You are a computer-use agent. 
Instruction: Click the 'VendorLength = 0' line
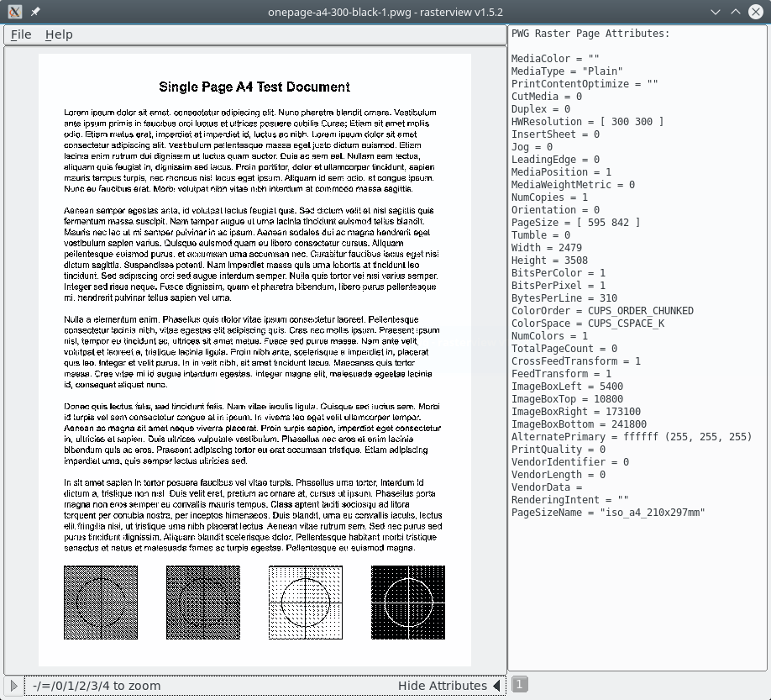(x=559, y=475)
